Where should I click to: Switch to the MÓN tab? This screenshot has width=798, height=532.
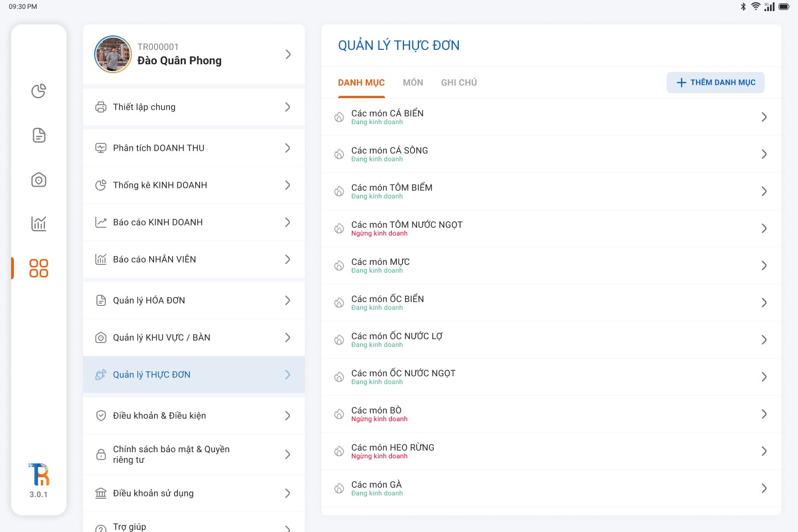click(x=413, y=83)
